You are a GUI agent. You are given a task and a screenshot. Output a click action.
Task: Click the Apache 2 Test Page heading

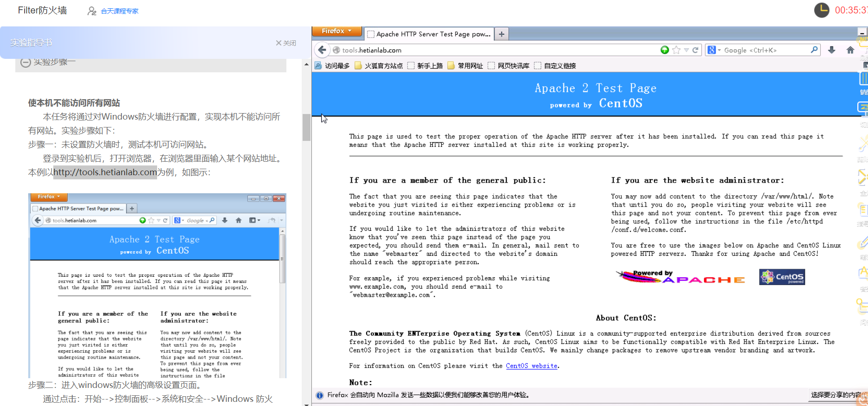596,88
